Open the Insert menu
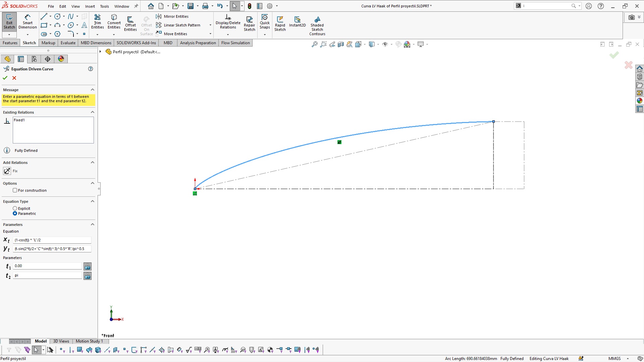This screenshot has width=644, height=362. [x=90, y=6]
